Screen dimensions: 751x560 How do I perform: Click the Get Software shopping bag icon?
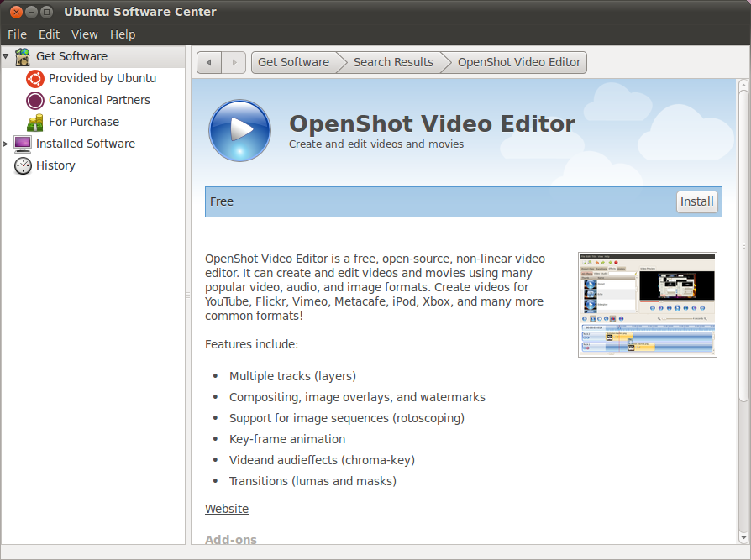click(x=23, y=57)
